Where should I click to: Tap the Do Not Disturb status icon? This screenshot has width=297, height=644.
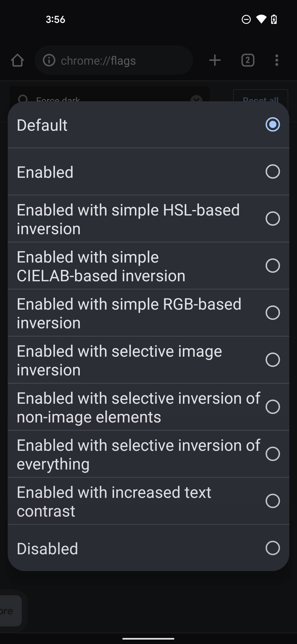(246, 19)
